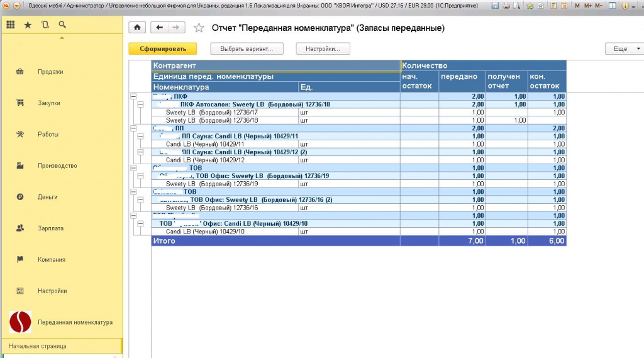Click the add-to-favorites star with green arrow
The width and height of the screenshot is (644, 358).
[530, 6]
